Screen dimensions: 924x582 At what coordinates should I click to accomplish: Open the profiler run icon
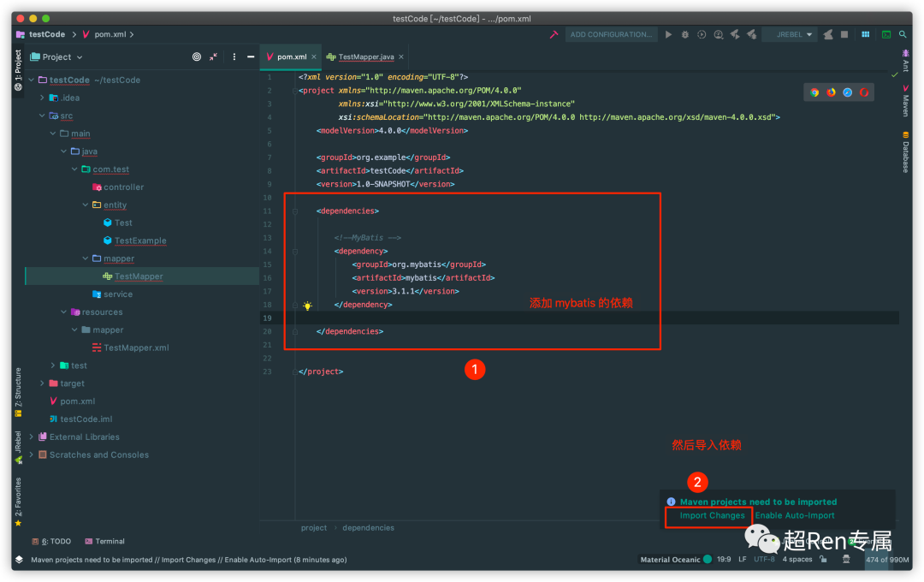(719, 35)
